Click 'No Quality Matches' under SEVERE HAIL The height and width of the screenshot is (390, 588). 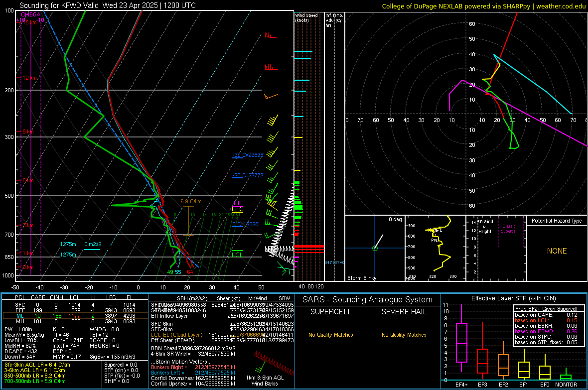tap(404, 335)
